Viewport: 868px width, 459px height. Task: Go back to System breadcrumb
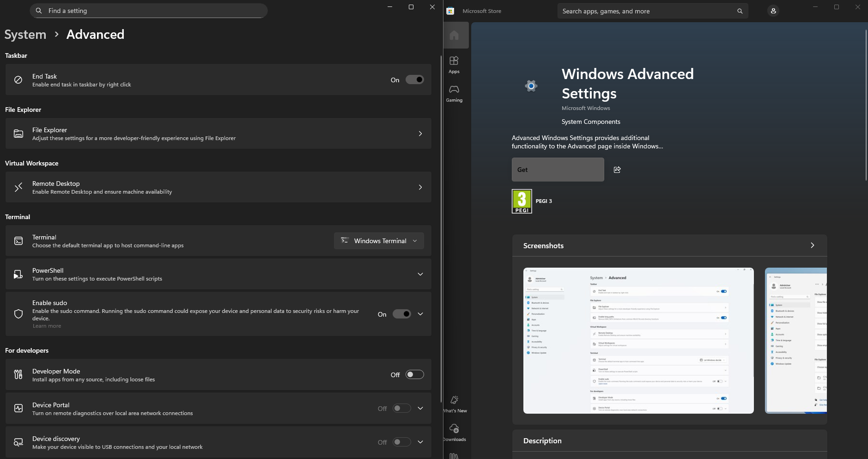click(x=25, y=35)
